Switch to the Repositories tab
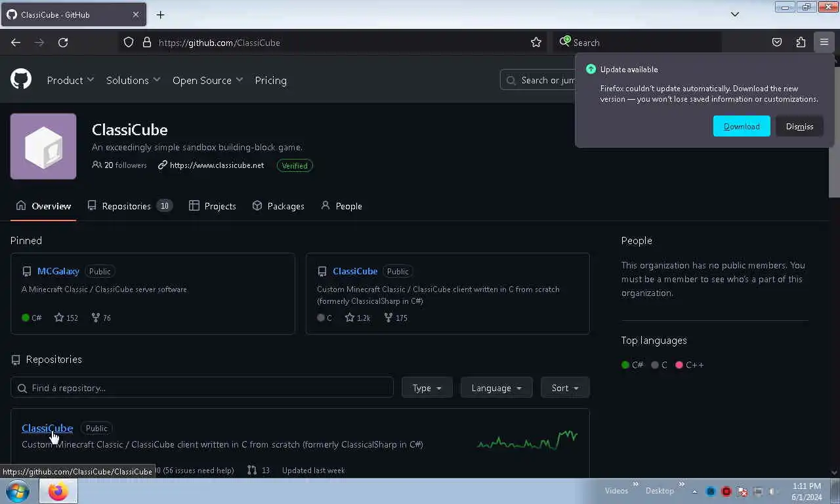 [129, 206]
